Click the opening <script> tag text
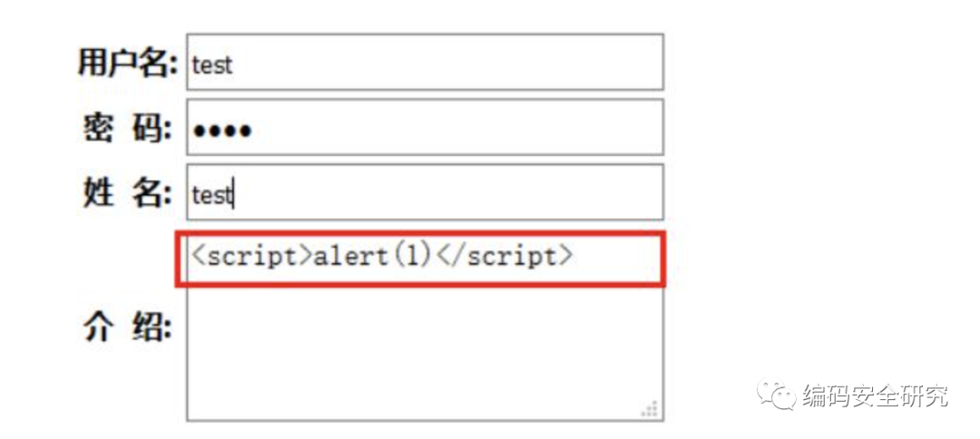 pos(252,258)
